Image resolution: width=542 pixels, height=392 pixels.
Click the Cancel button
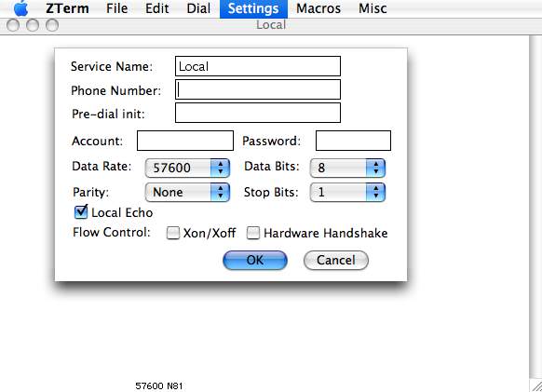click(336, 261)
